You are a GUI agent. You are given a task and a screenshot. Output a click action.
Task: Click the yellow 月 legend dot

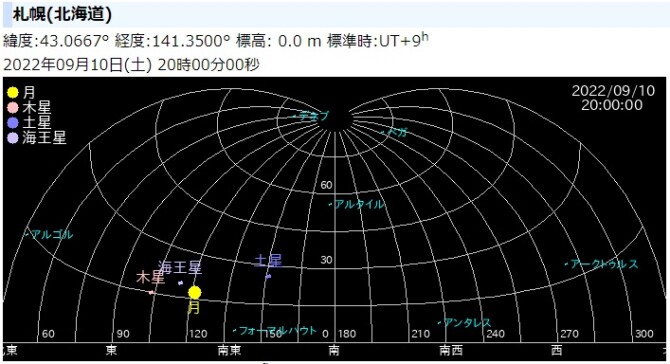click(x=13, y=92)
